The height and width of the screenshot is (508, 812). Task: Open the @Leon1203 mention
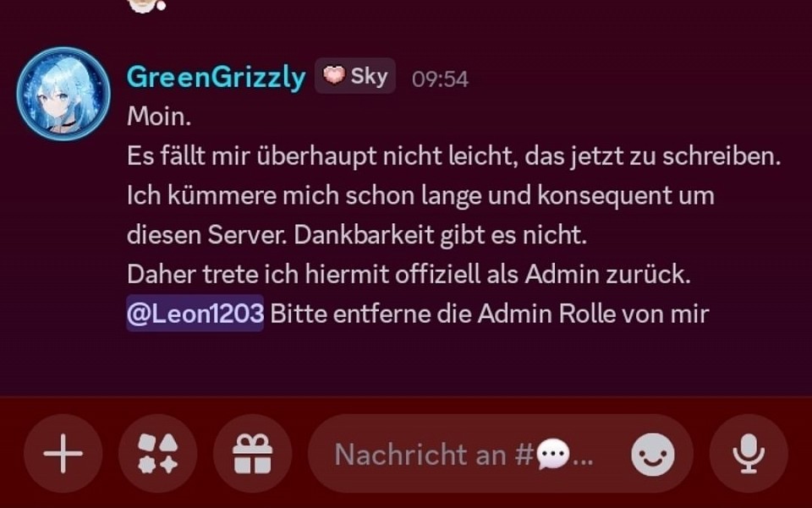pos(195,313)
